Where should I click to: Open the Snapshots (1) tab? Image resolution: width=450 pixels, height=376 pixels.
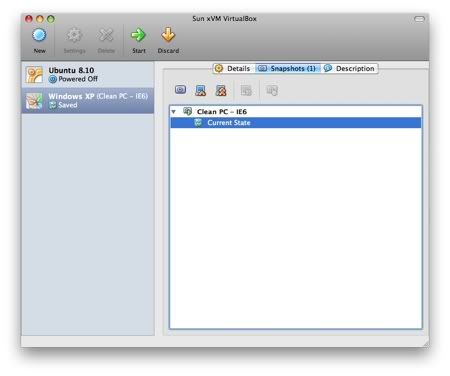[x=288, y=69]
